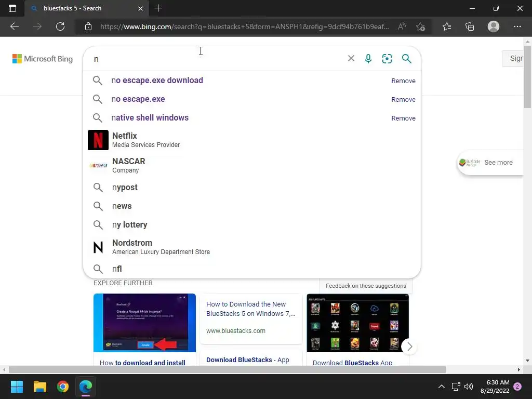Open the Windows Start menu
The height and width of the screenshot is (399, 532).
point(17,387)
